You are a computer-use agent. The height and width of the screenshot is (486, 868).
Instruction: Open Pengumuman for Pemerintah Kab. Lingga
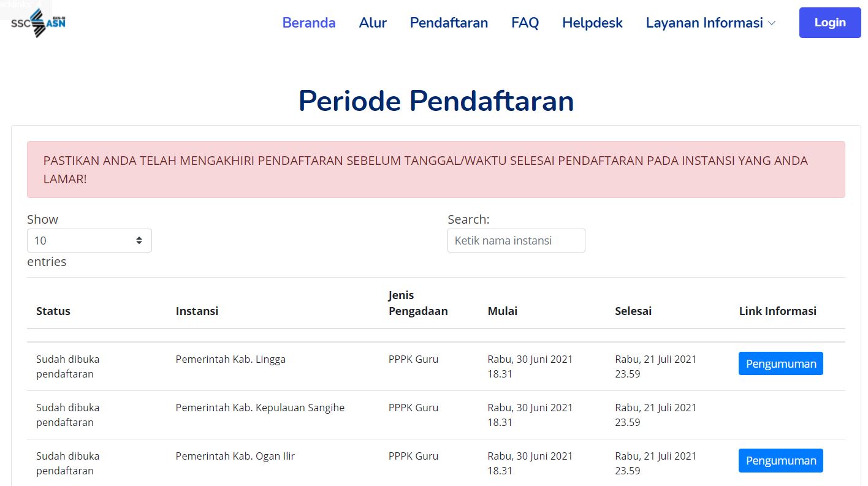[x=780, y=363]
